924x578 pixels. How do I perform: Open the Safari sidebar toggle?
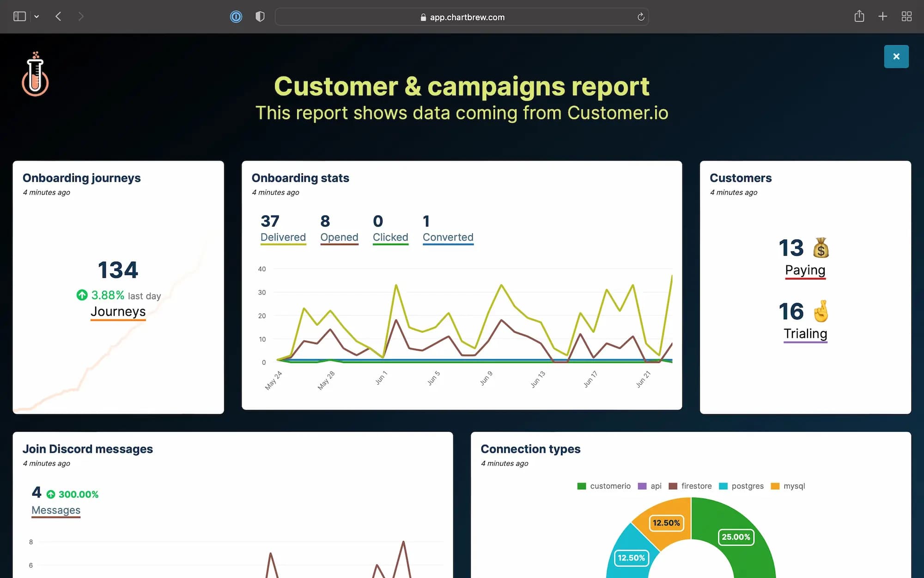click(x=19, y=17)
